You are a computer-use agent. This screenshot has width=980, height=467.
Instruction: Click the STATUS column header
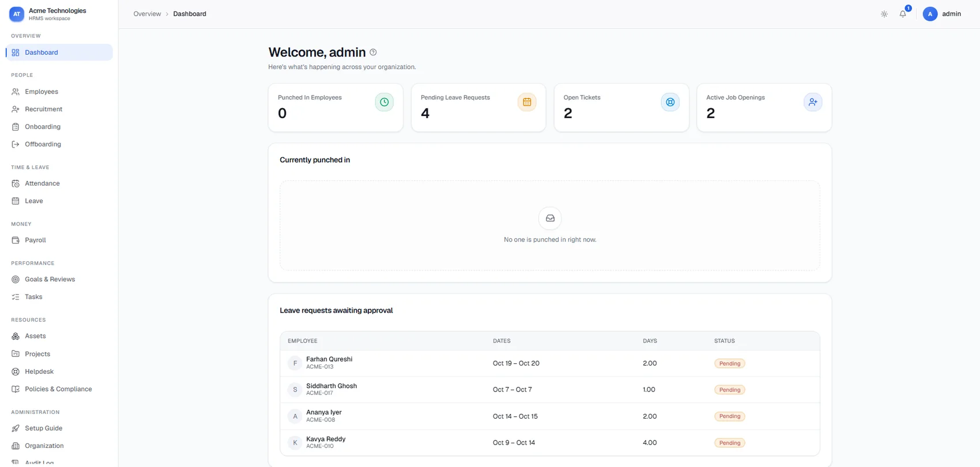point(725,341)
